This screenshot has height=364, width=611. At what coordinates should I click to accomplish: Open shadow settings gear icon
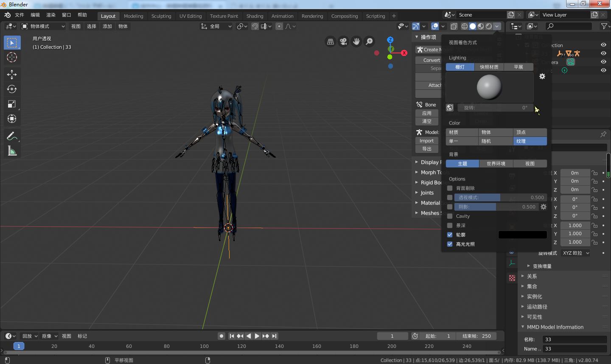[x=544, y=207]
